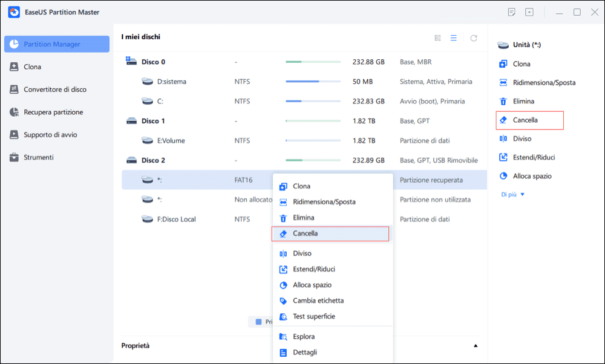Click Clona in the right action panel

point(514,64)
